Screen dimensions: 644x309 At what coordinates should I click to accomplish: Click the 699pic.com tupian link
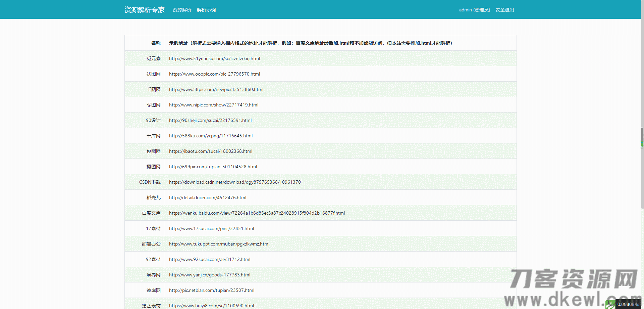tap(213, 167)
